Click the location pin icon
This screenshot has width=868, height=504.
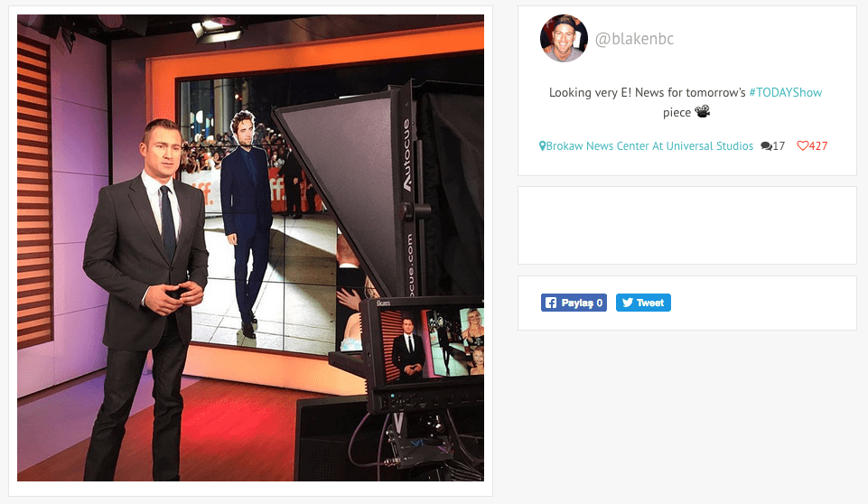coord(543,146)
